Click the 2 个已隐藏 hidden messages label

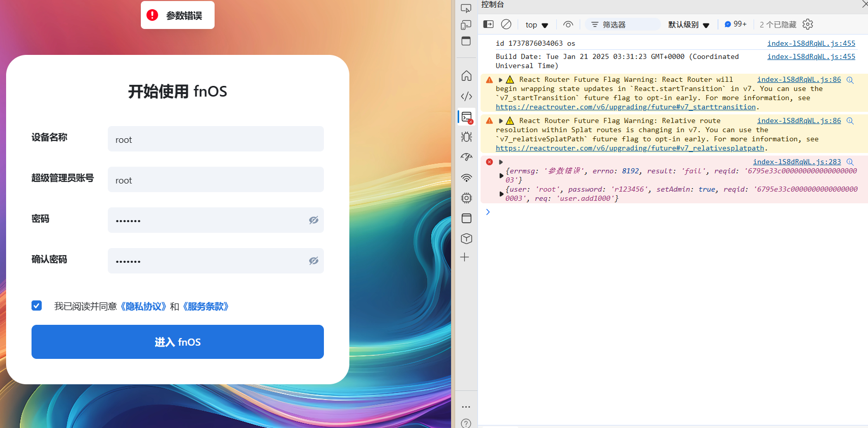click(x=777, y=24)
